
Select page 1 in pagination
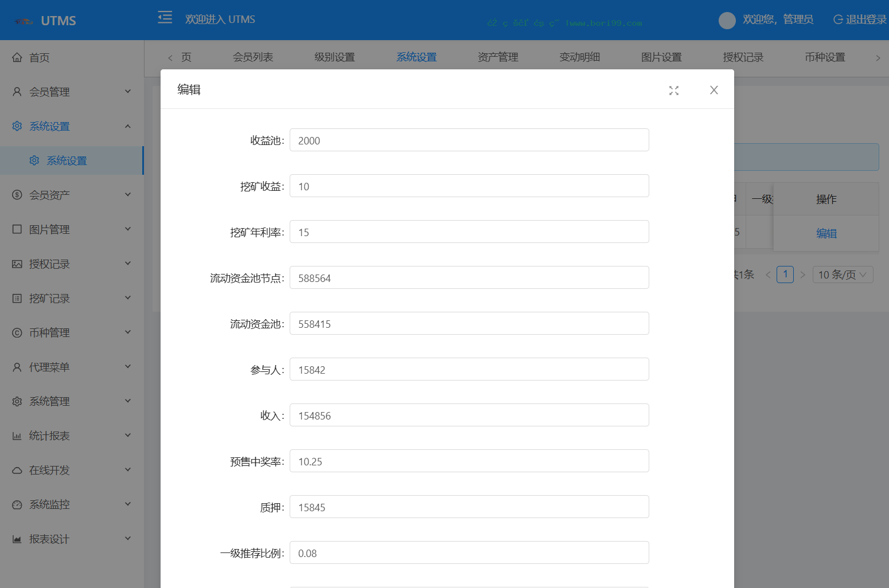tap(785, 275)
